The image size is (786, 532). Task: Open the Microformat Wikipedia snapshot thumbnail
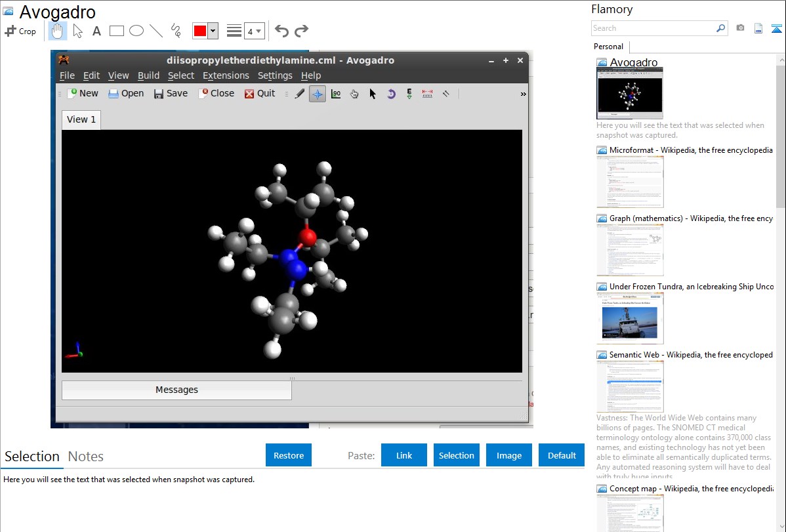(x=630, y=182)
